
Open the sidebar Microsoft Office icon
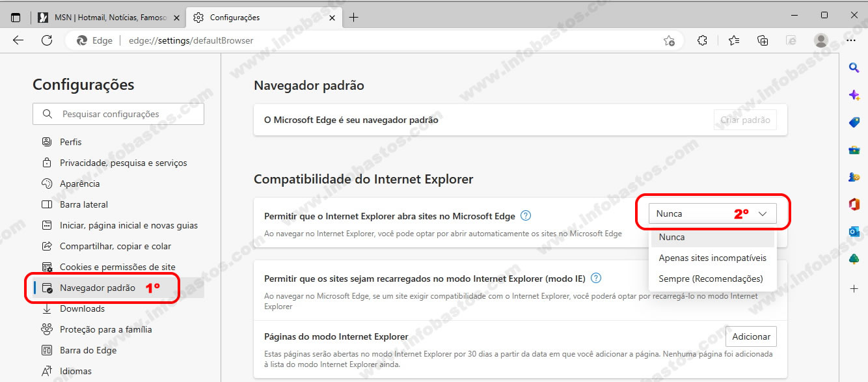[x=854, y=204]
